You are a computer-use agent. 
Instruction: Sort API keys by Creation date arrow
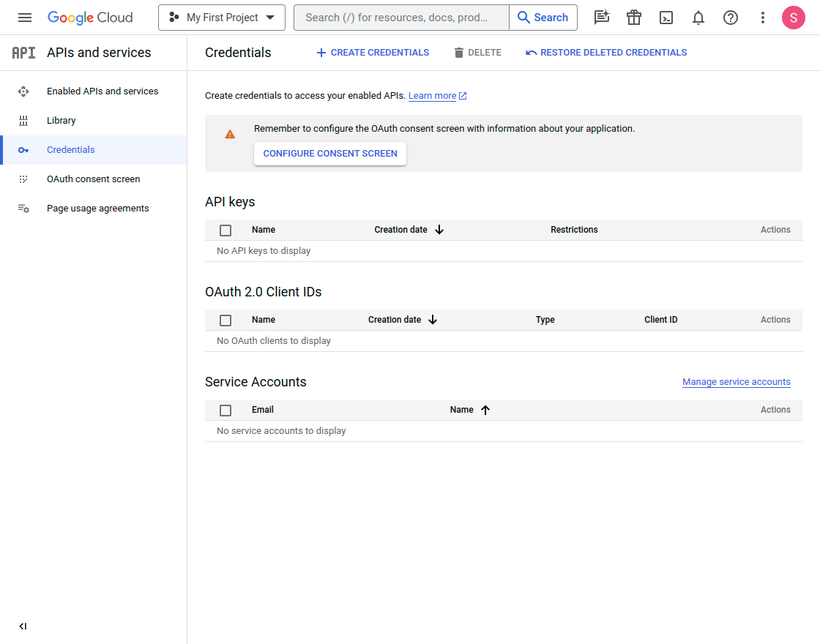[x=439, y=230]
